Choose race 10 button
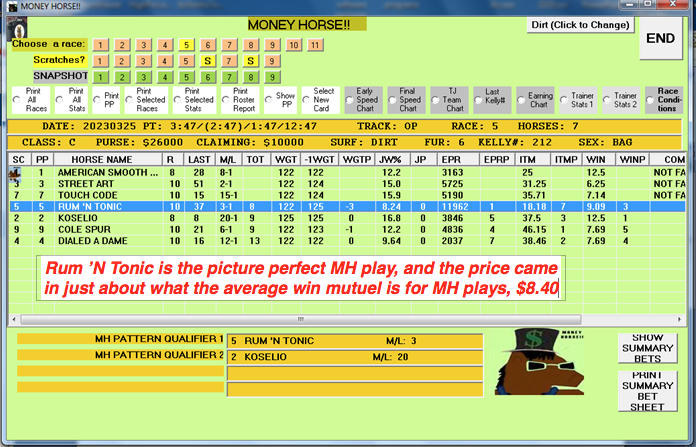Screen dimensions: 696x447 [294, 45]
